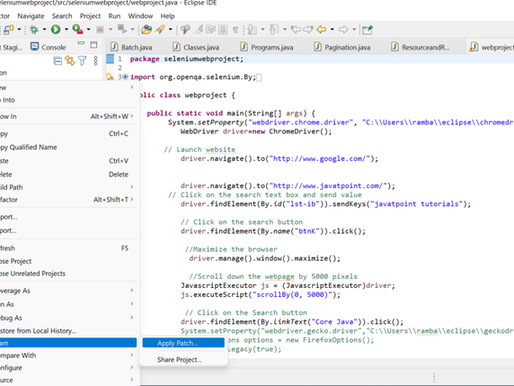Open Compare With submenu entry
The width and height of the screenshot is (514, 386).
point(68,355)
